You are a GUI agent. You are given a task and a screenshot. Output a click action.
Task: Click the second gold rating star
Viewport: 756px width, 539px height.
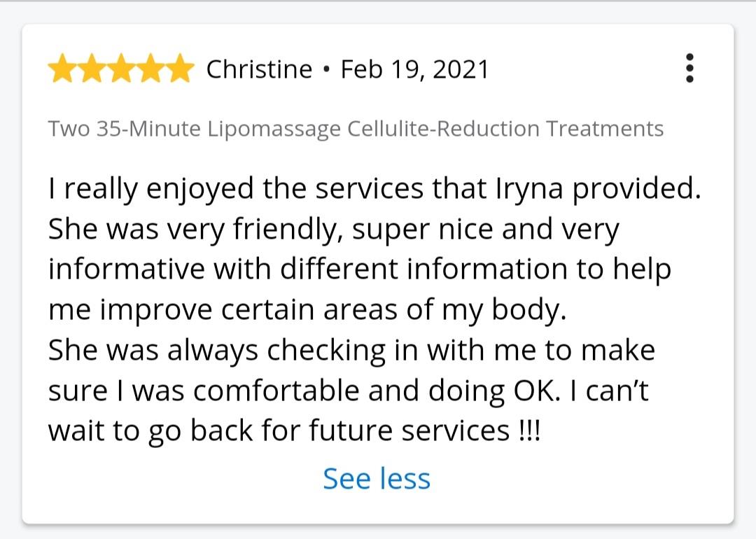[x=92, y=68]
